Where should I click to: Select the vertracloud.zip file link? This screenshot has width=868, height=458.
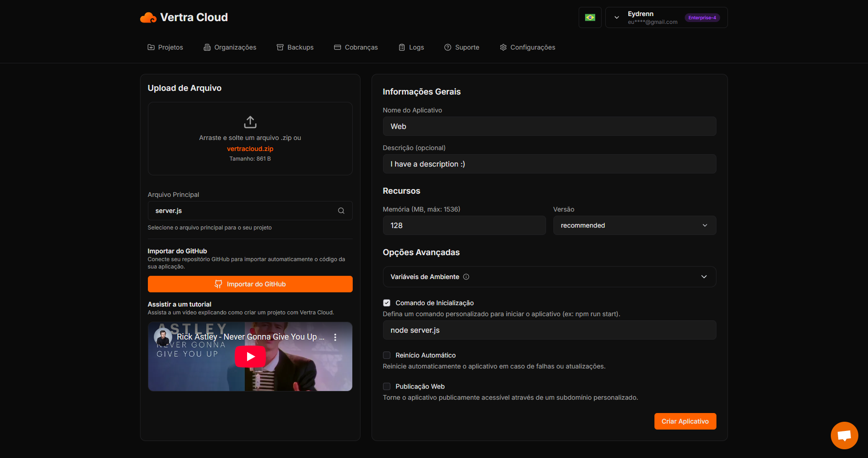click(250, 149)
